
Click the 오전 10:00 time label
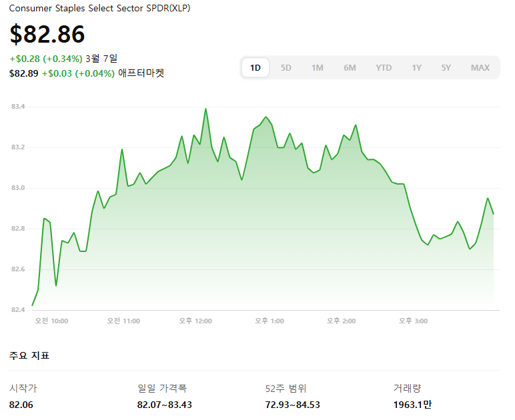pos(51,321)
